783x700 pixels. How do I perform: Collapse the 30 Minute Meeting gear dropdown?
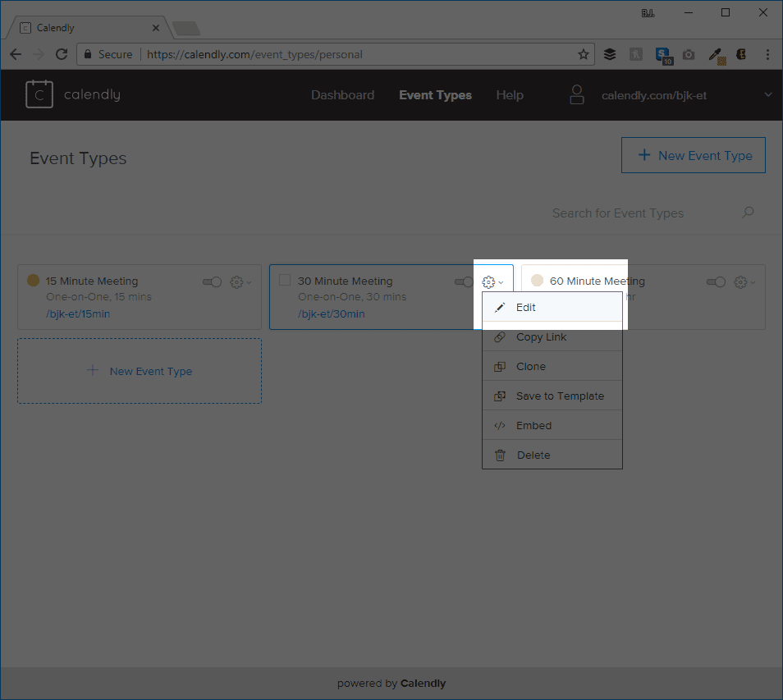click(x=492, y=282)
